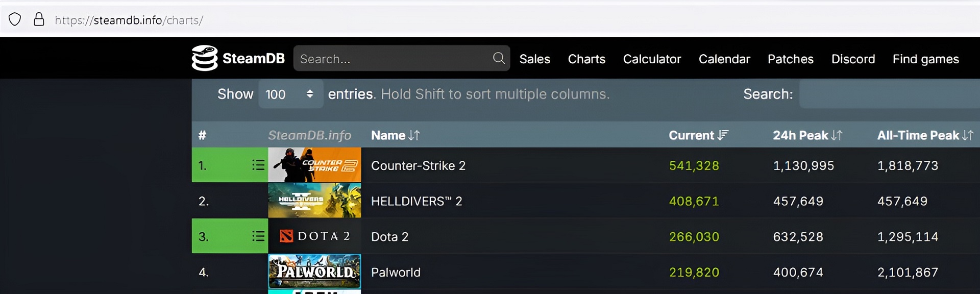Click the Counter-Strike 2 thumbnail image
Viewport: 980px width, 294px height.
click(x=314, y=165)
